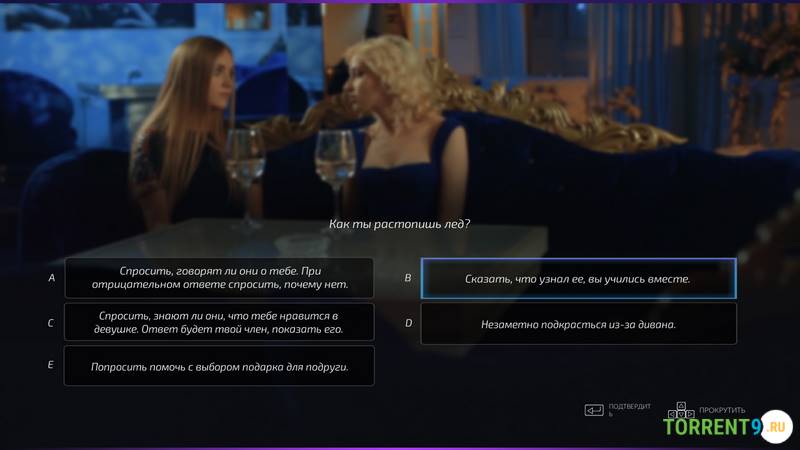Click the arrow keys scroll icon
The image size is (800, 450).
[681, 409]
